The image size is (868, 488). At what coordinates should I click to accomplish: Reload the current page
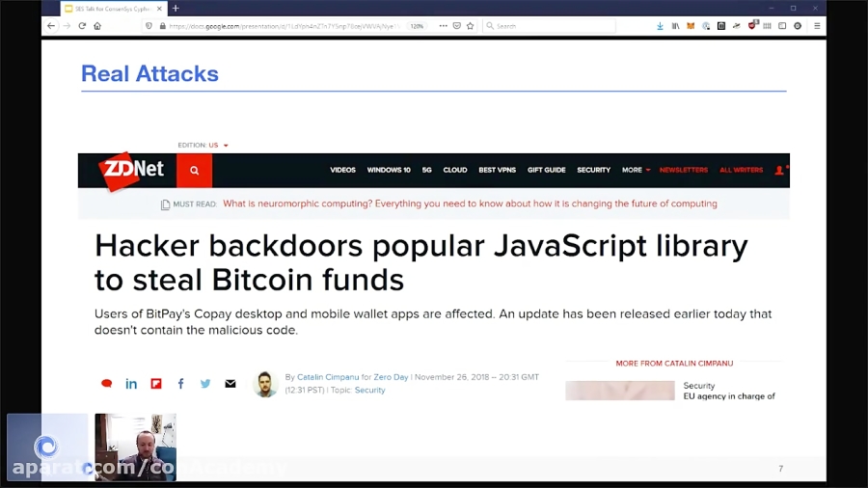[82, 26]
